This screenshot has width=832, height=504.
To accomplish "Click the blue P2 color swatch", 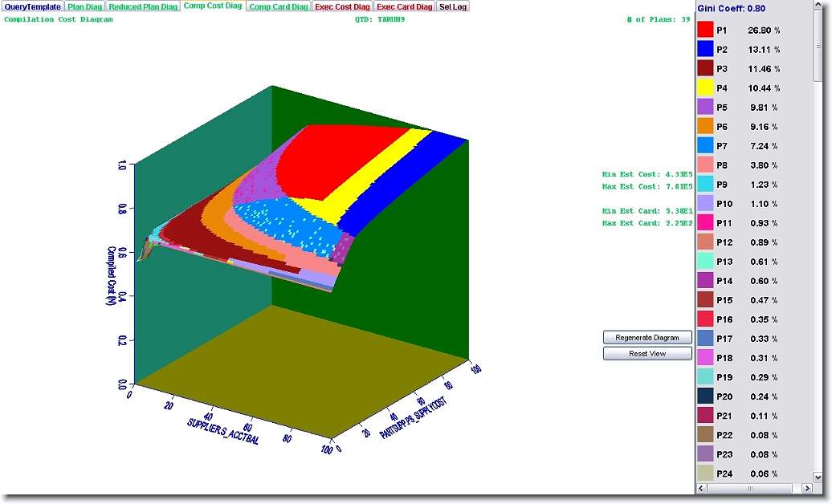I will coord(705,49).
